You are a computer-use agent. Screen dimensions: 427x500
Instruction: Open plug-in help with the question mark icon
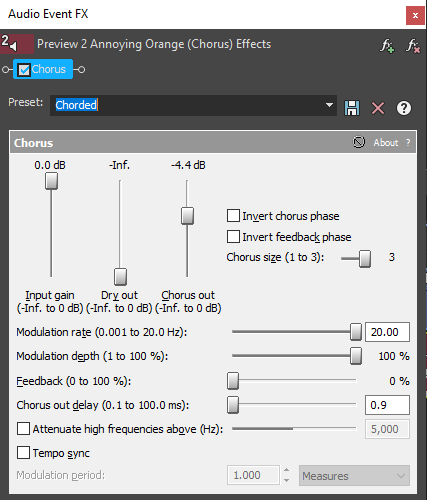[x=404, y=108]
